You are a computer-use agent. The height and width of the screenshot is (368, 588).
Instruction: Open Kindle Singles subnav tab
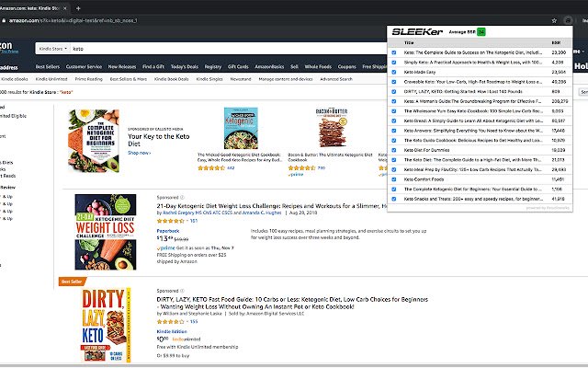[209, 79]
